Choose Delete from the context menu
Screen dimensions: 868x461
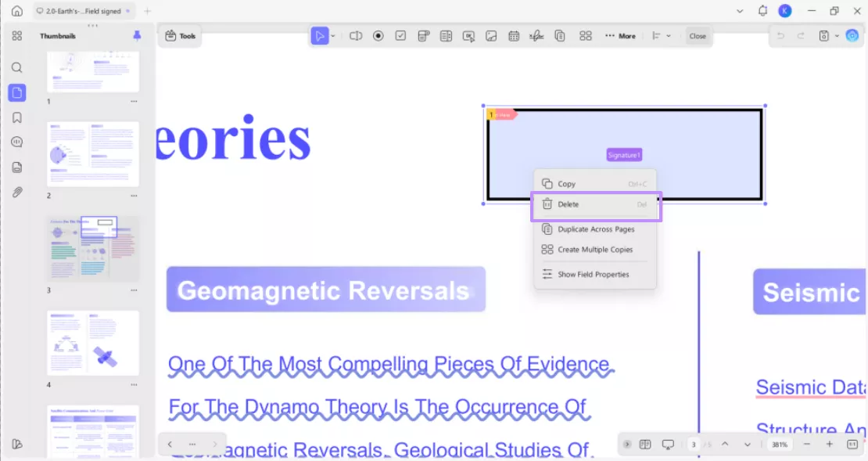595,204
